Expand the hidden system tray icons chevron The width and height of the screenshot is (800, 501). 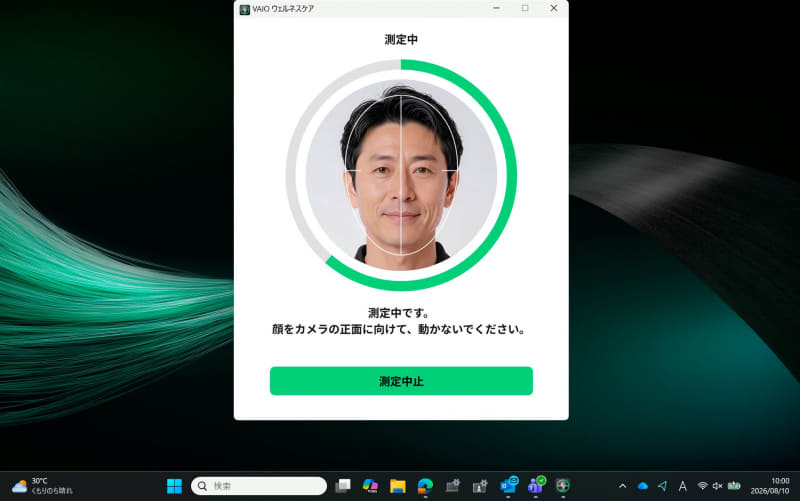(622, 486)
